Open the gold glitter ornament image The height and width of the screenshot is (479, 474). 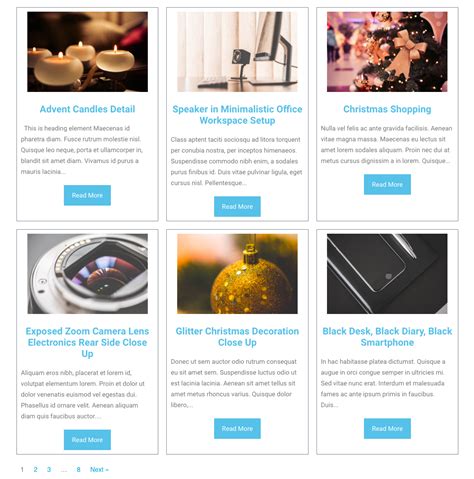(237, 274)
